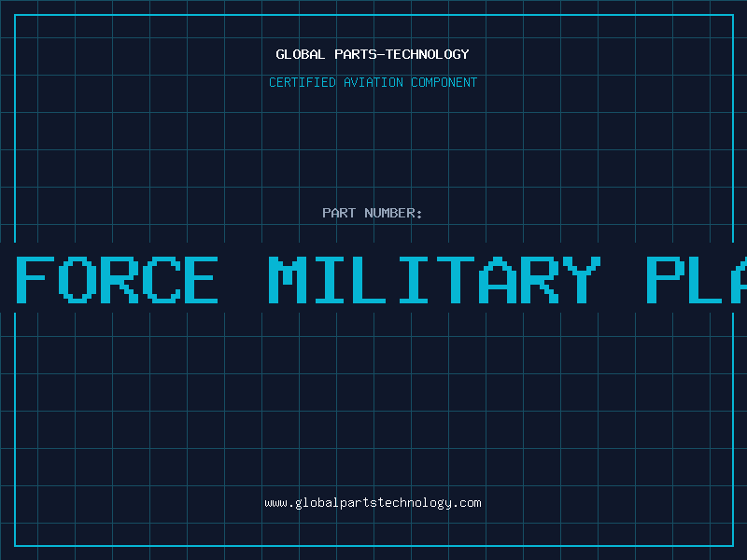Select the CERTIFIED AVIATION COMPONENT subtitle
This screenshot has height=560, width=747.
coord(373,83)
